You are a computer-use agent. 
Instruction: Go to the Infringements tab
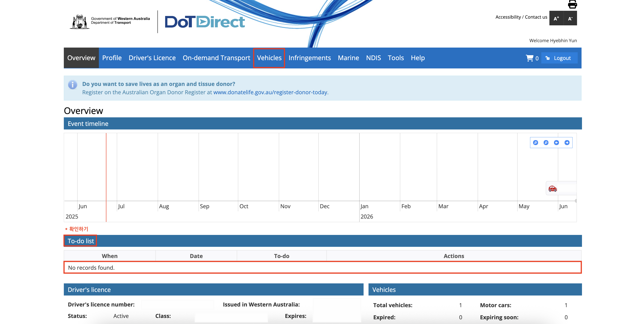309,58
